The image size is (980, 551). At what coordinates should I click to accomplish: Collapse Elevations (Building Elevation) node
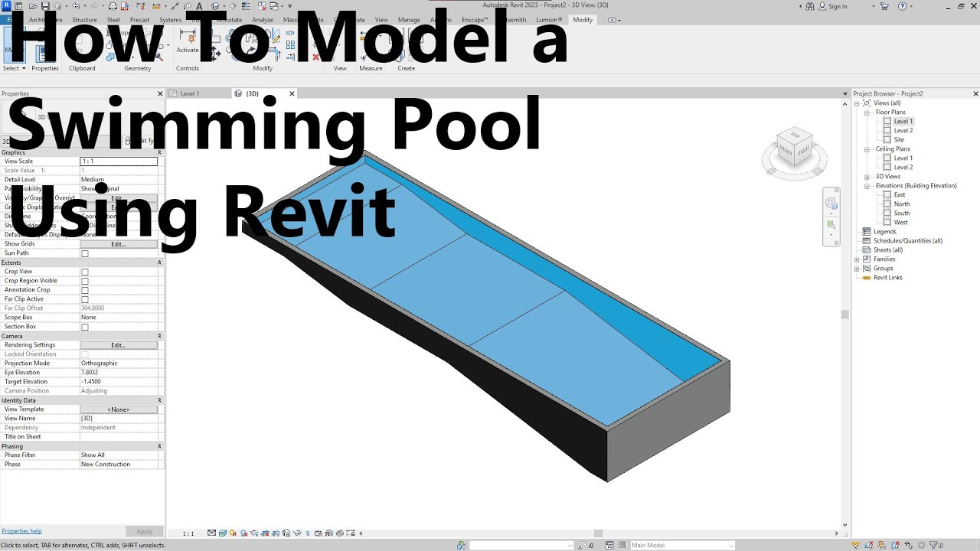click(867, 186)
